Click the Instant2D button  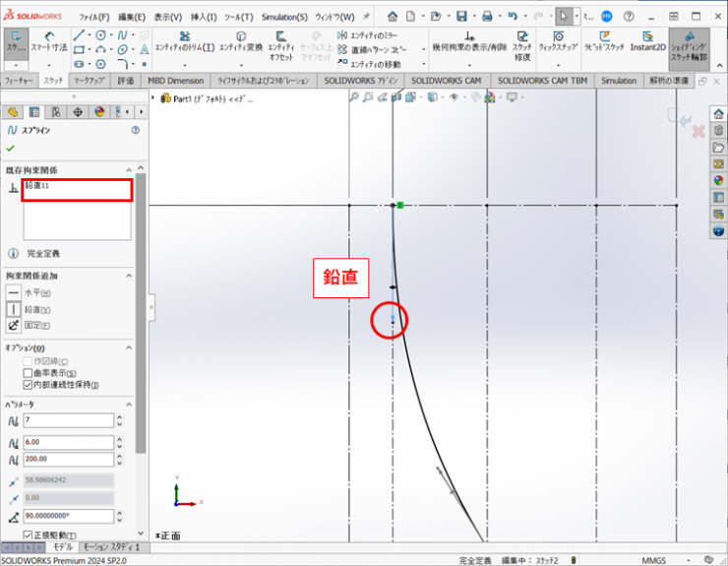(x=648, y=46)
